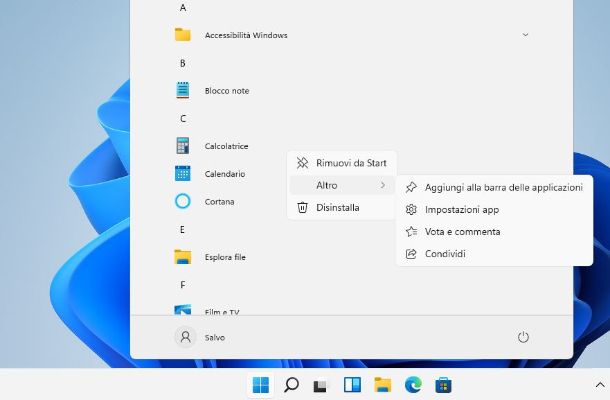Open Task View on the taskbar
The height and width of the screenshot is (400, 610).
click(x=321, y=386)
